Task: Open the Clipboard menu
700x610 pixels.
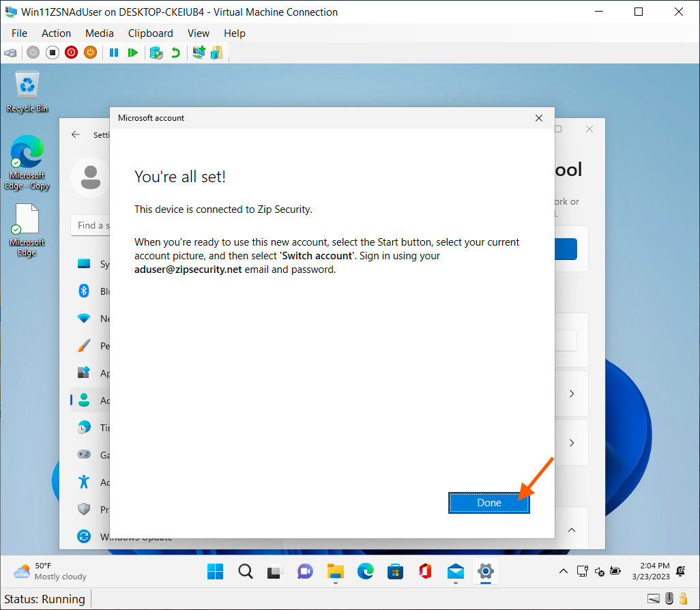Action: [150, 33]
